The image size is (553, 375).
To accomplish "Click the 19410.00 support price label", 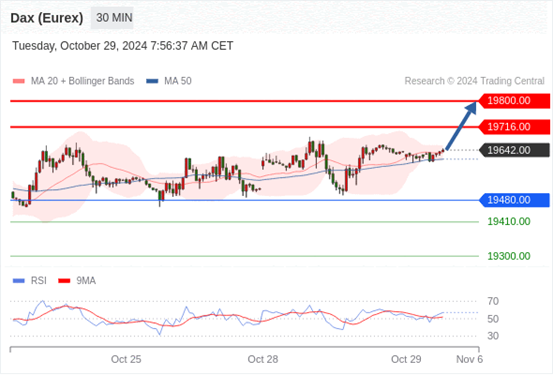I will 509,222.
